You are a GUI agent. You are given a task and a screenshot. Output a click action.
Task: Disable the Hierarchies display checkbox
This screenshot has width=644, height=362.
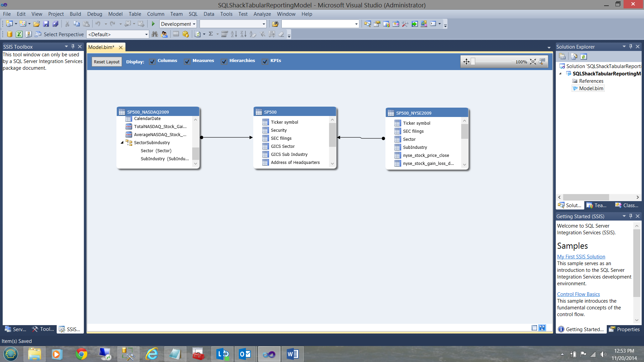click(x=224, y=62)
